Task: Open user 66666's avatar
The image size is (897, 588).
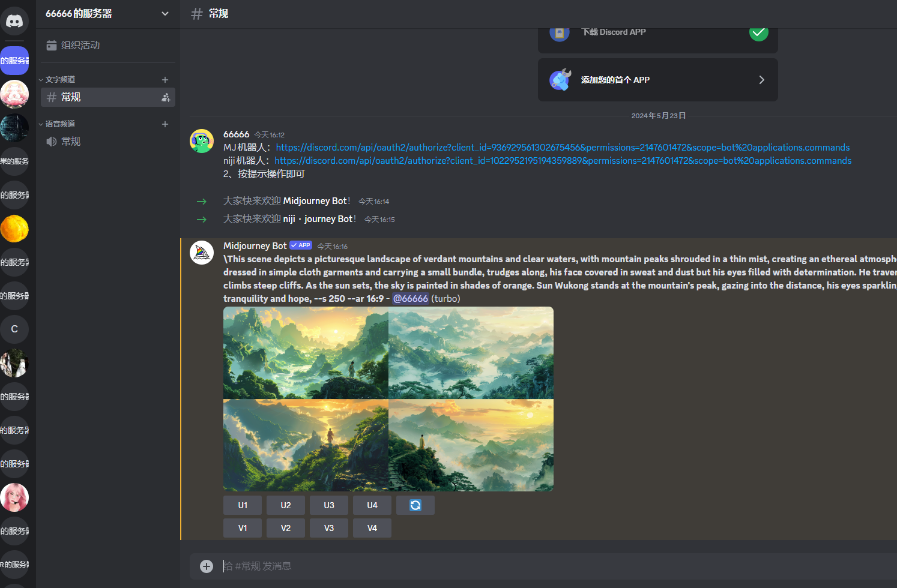Action: tap(202, 141)
